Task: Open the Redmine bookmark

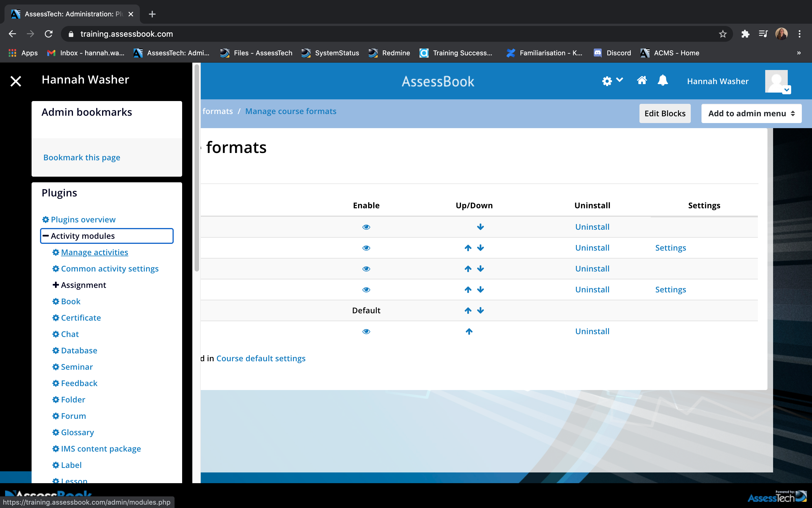Action: point(389,53)
